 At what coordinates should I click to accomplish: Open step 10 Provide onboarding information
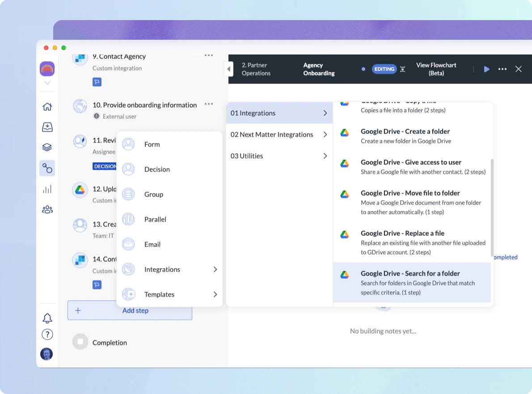pyautogui.click(x=144, y=105)
